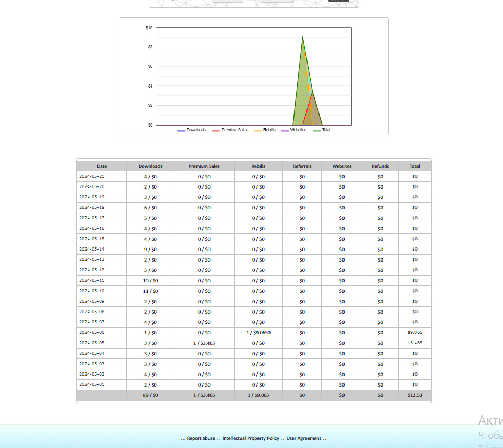Image resolution: width=503 pixels, height=448 pixels.
Task: Select the 2024-05-19 date cell
Action: (102, 197)
